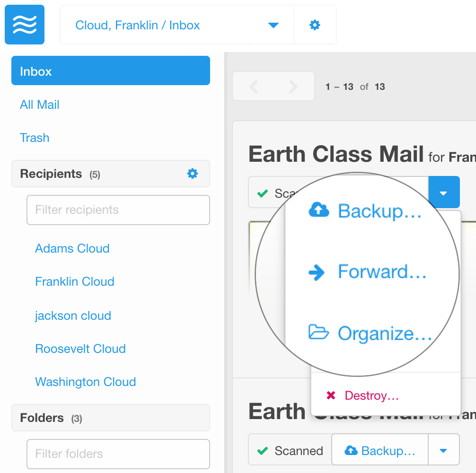Choose Forward… from the action menu
Screen dimensions: 476x473
(x=367, y=272)
